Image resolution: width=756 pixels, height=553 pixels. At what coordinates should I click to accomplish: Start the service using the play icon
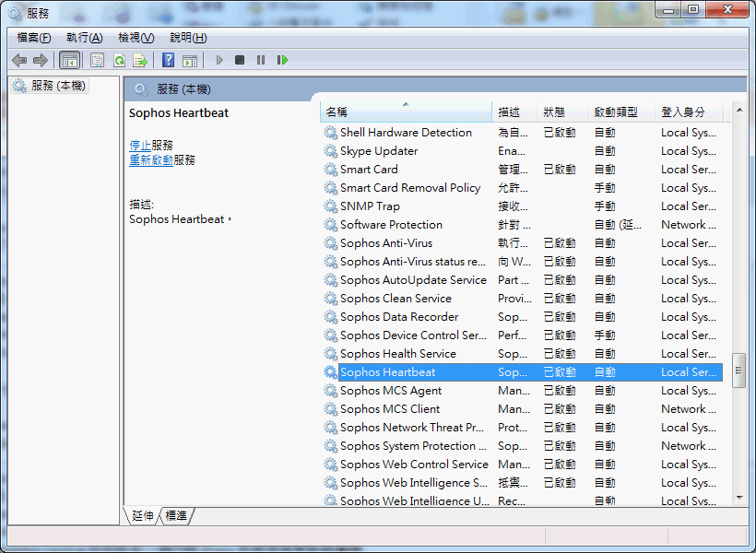(x=219, y=60)
